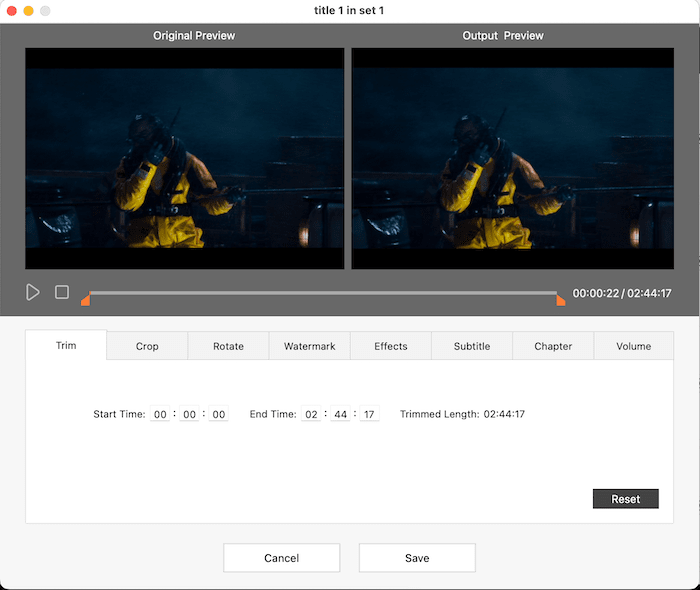The height and width of the screenshot is (590, 700).
Task: Open the Volume tab
Action: tap(634, 346)
